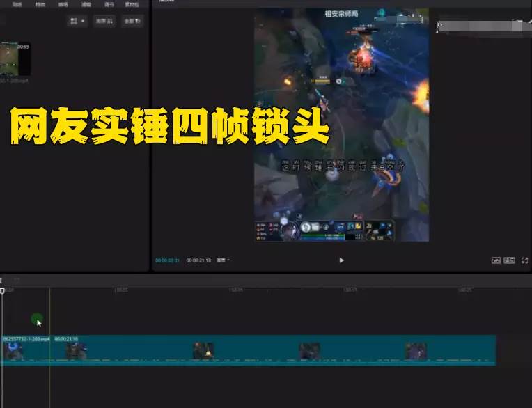Enter fullscreen preview with the expand icon
Viewport: 532px width, 408px height.
[x=525, y=260]
